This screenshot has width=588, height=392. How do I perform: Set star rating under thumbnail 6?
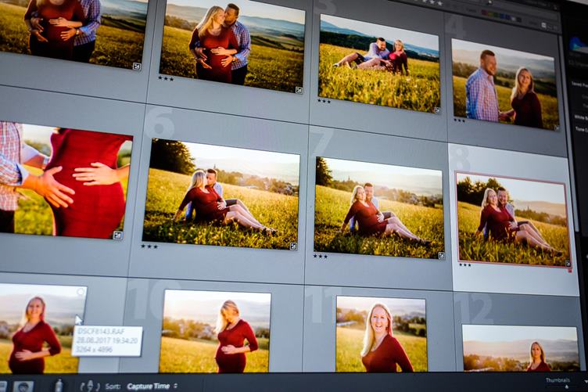click(149, 246)
